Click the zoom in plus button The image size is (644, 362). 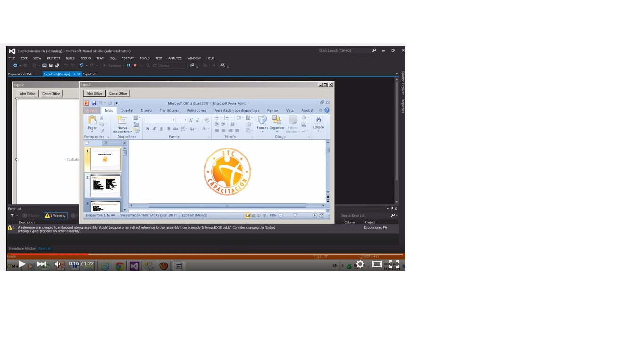click(x=315, y=215)
